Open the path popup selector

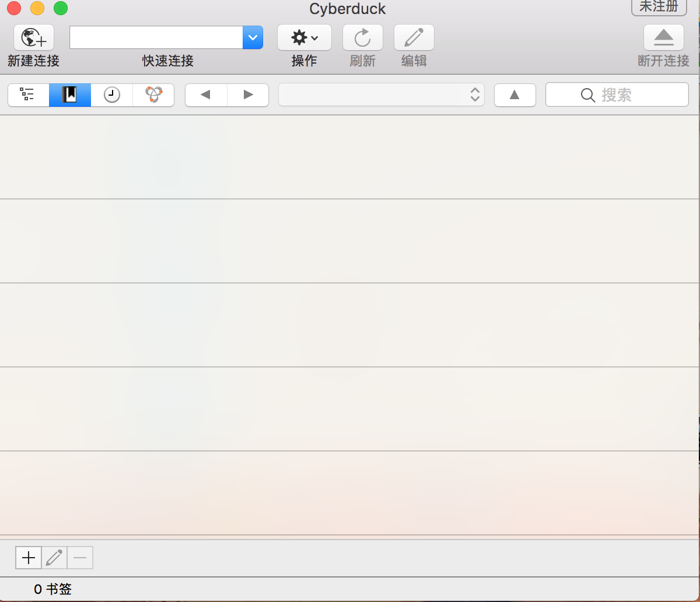pyautogui.click(x=381, y=95)
